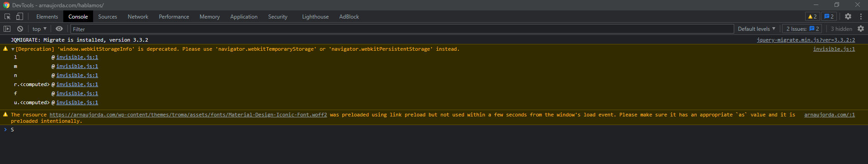This screenshot has height=164, width=868.
Task: Switch to the Lighthouse tab
Action: (x=315, y=16)
